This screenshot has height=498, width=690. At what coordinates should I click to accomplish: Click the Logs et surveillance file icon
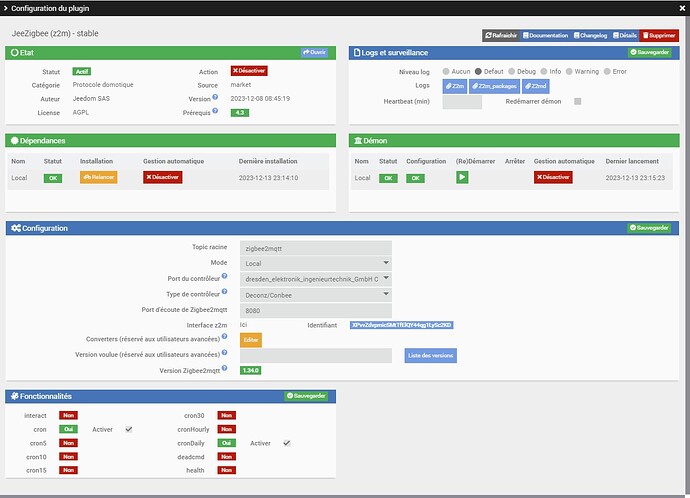(x=357, y=52)
